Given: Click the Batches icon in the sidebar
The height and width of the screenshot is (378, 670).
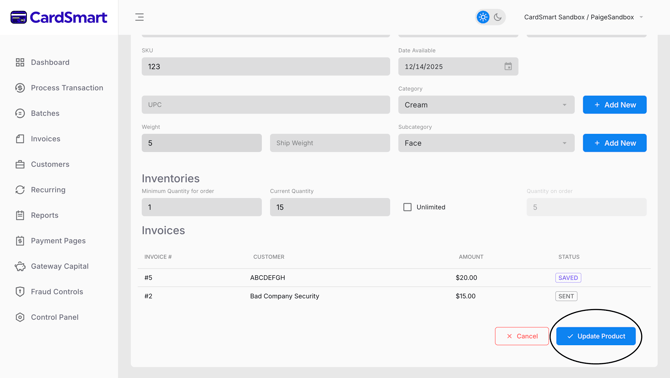Looking at the screenshot, I should coord(20,113).
